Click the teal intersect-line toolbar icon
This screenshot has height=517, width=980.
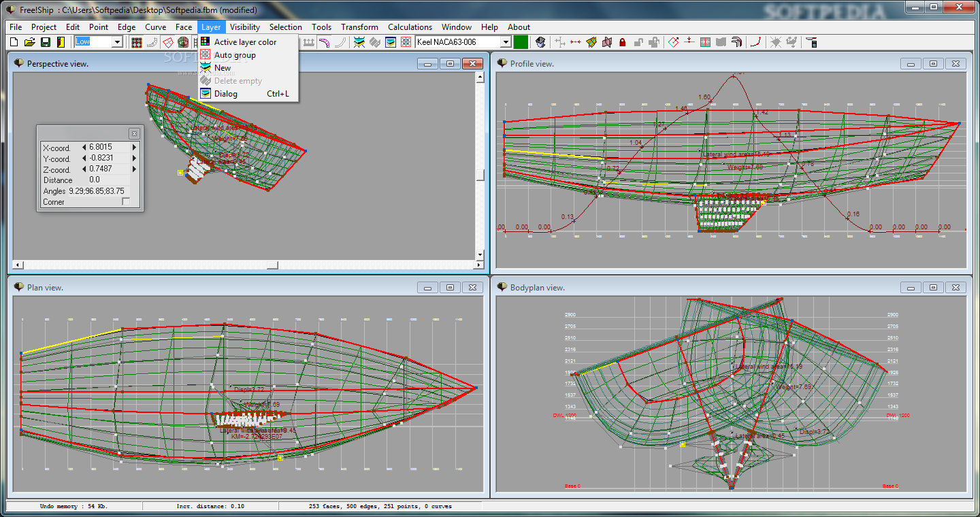pos(689,42)
